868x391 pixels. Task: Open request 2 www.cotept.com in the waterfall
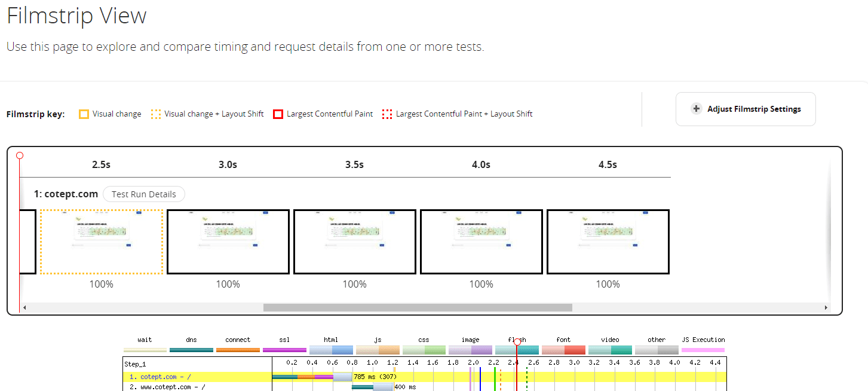167,387
